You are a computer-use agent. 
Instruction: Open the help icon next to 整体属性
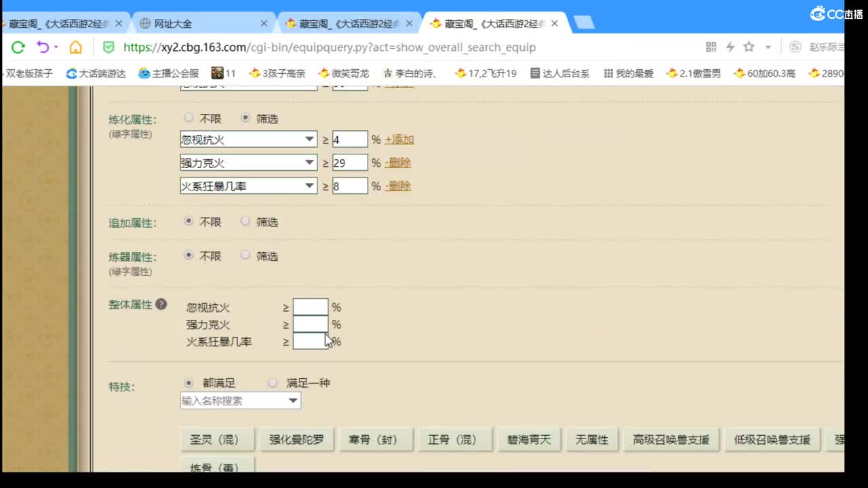pos(161,304)
